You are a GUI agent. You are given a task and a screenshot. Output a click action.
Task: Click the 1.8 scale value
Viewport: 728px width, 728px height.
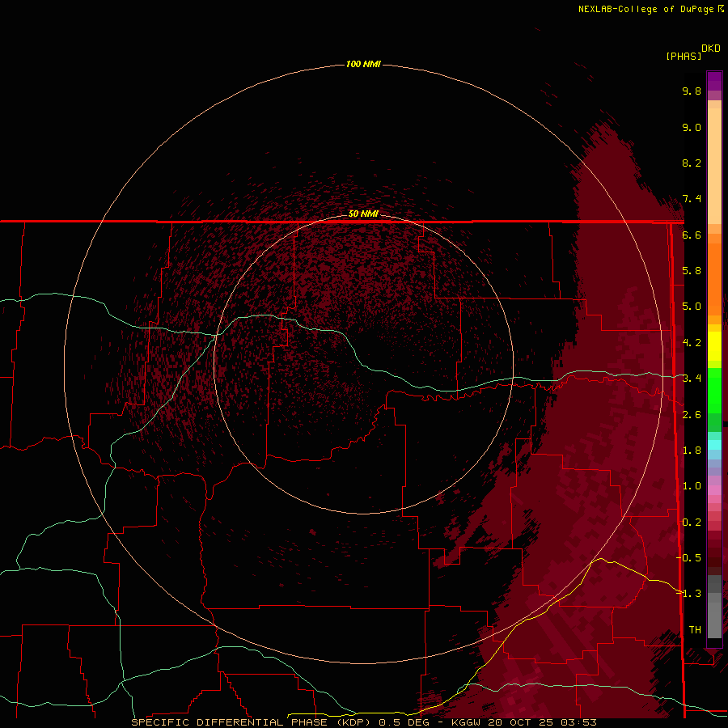pyautogui.click(x=692, y=451)
